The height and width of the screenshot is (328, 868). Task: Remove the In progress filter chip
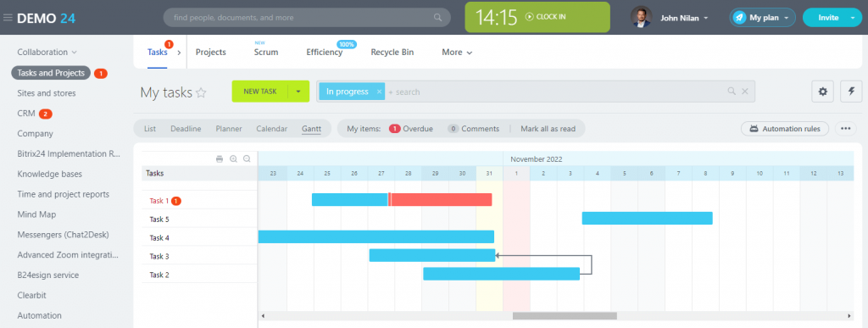[x=379, y=92]
